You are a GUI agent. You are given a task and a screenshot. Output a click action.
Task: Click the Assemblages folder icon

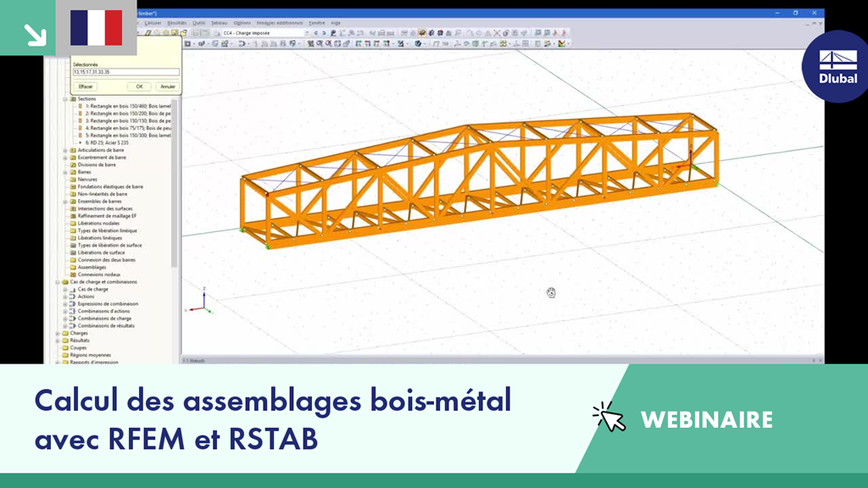(73, 267)
